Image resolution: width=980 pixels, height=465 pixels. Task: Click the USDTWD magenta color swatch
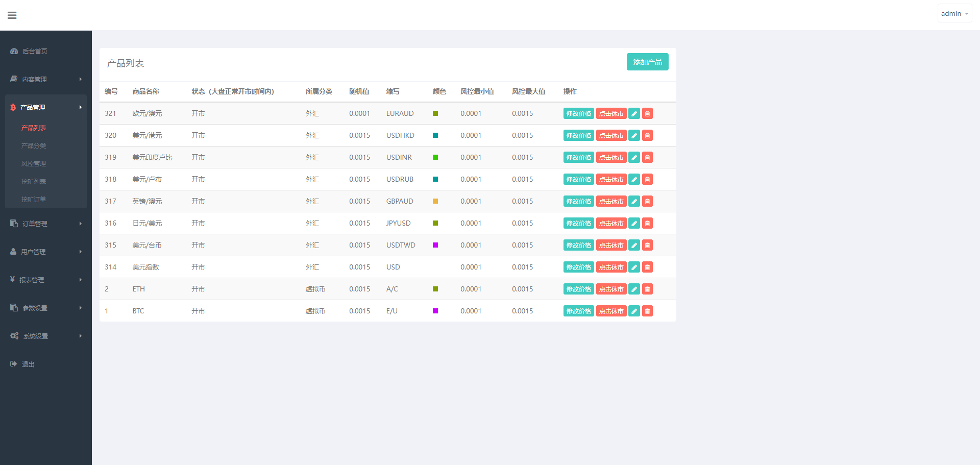point(435,245)
